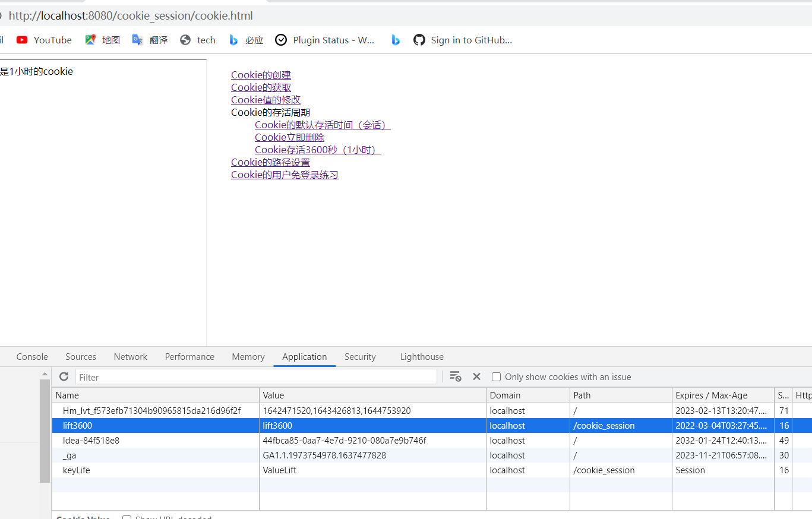812x519 pixels.
Task: Open Cookie存活3600秒（1小时） link
Action: click(318, 150)
